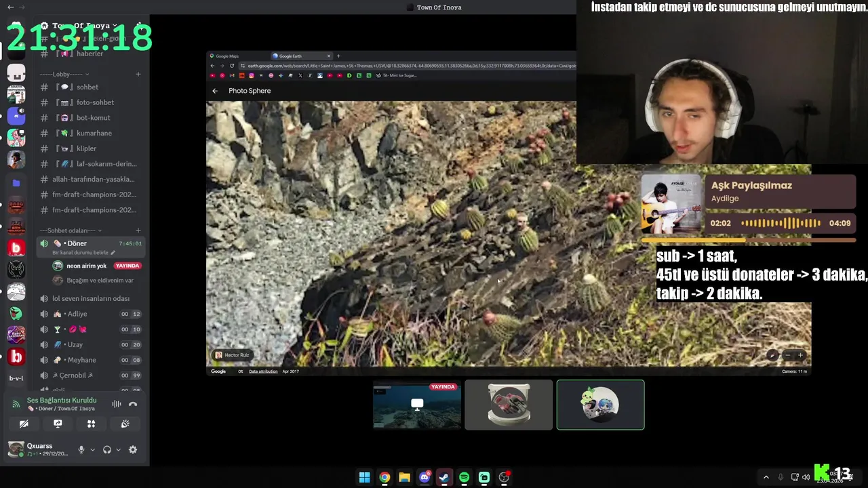Open microphone input options chevron
The width and height of the screenshot is (868, 488).
(x=92, y=449)
